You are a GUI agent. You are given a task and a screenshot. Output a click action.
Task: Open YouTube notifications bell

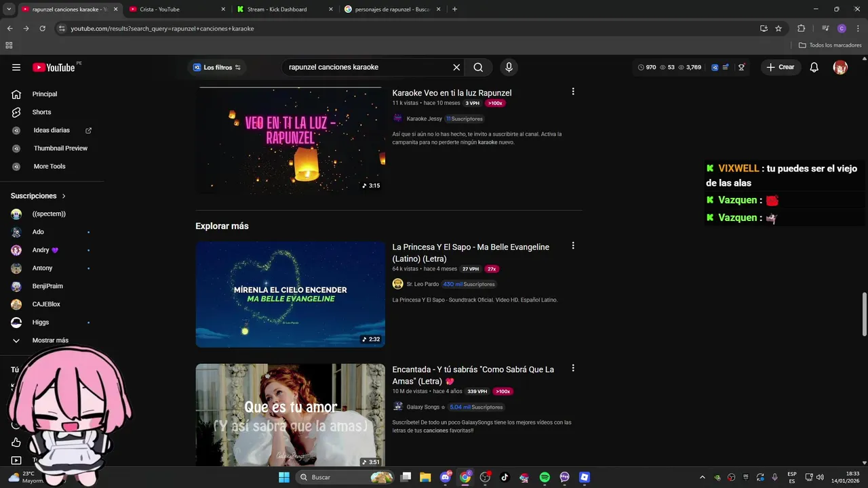(x=814, y=67)
